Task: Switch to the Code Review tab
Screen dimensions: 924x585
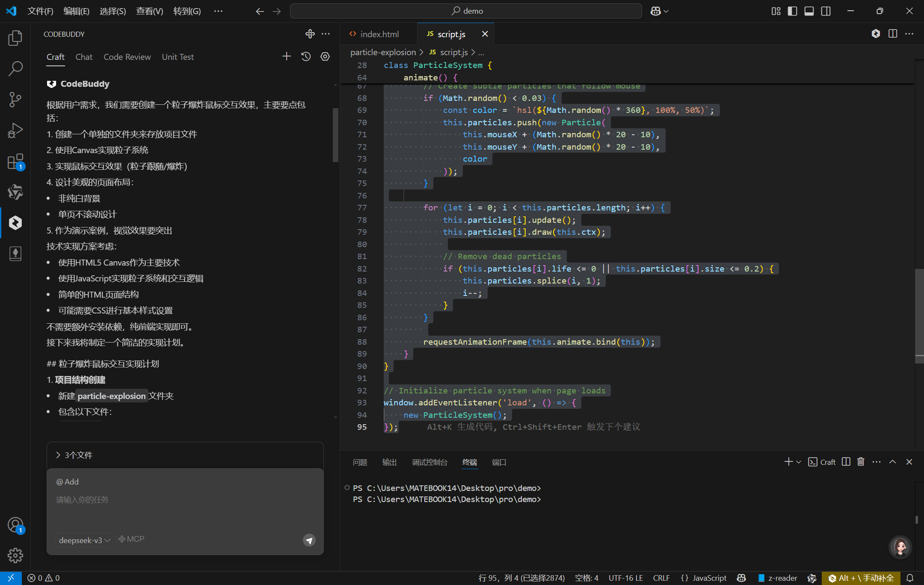Action: click(x=127, y=57)
